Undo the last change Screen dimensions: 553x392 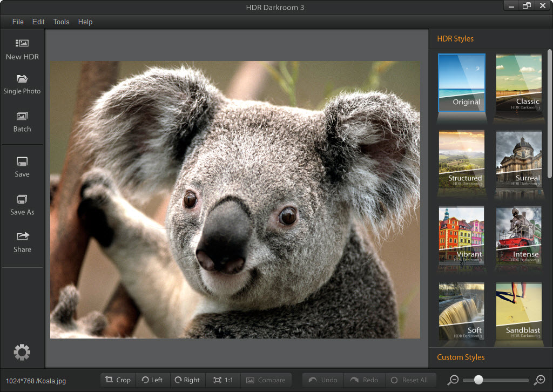click(323, 380)
